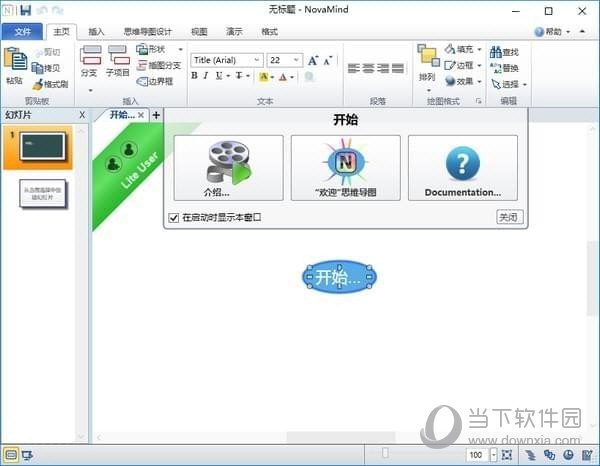
Task: Toggle strikethrough formatting
Action: 239,76
